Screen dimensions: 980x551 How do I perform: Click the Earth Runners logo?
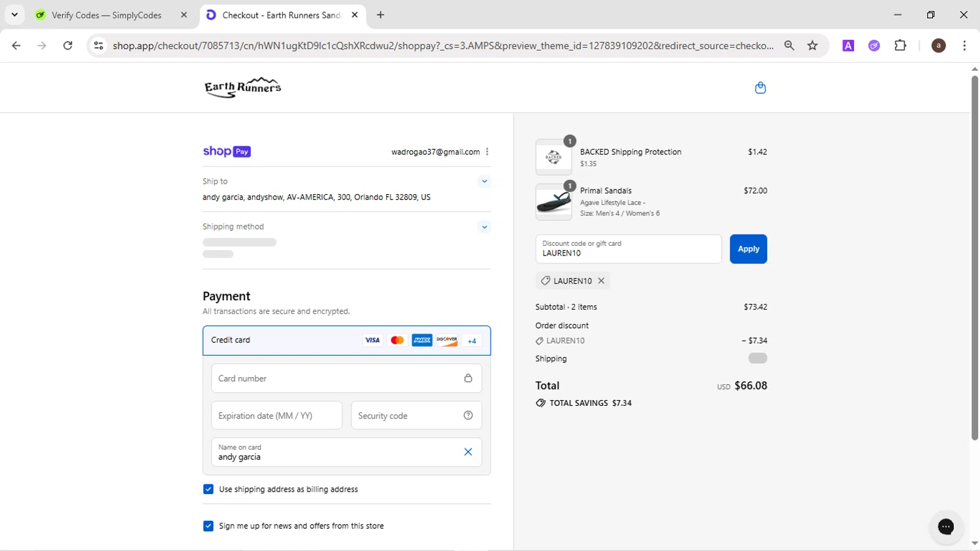[243, 88]
